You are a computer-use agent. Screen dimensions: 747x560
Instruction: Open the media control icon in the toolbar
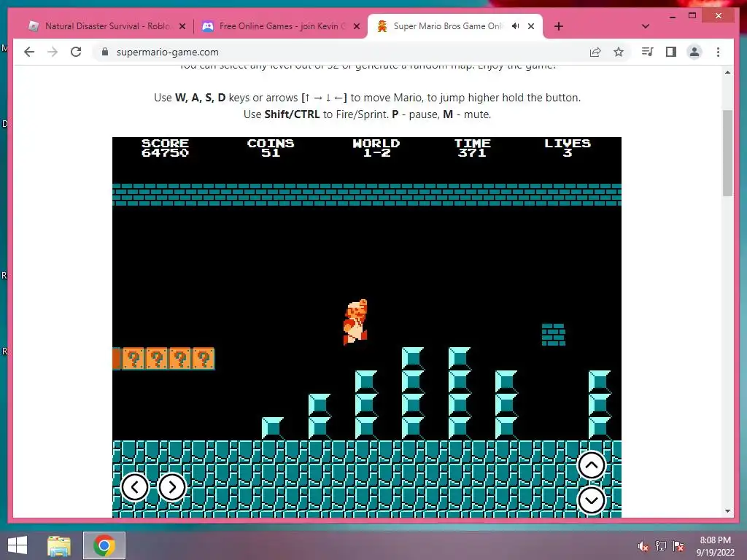[647, 52]
